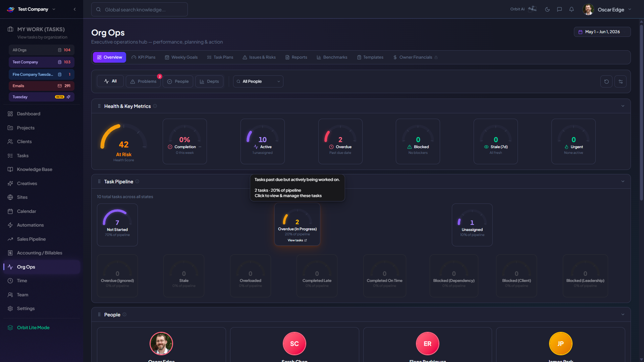
Task: Click the People section info icon
Action: 124,315
